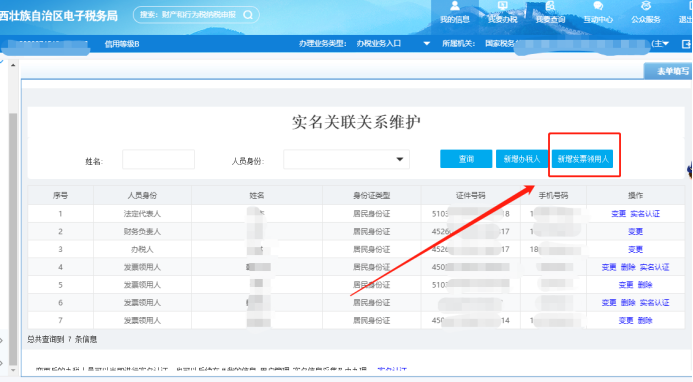The height and width of the screenshot is (382, 693).
Task: Click 变更 in row 6
Action: coord(609,302)
